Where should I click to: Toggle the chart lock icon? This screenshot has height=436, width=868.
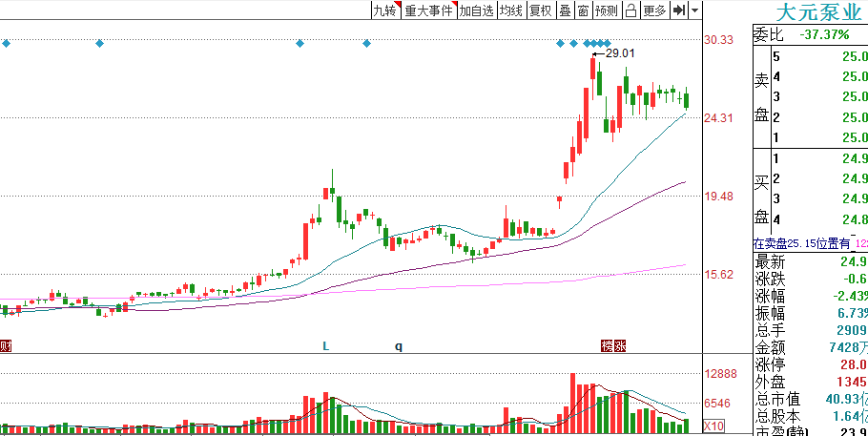630,10
